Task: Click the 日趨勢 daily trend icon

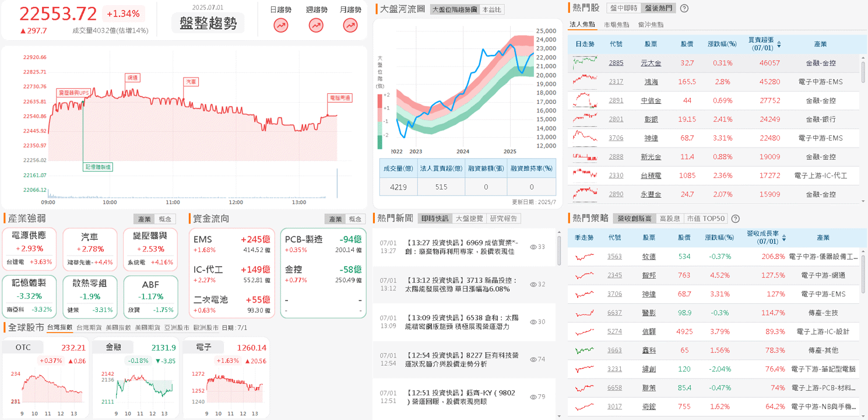Action: [281, 25]
